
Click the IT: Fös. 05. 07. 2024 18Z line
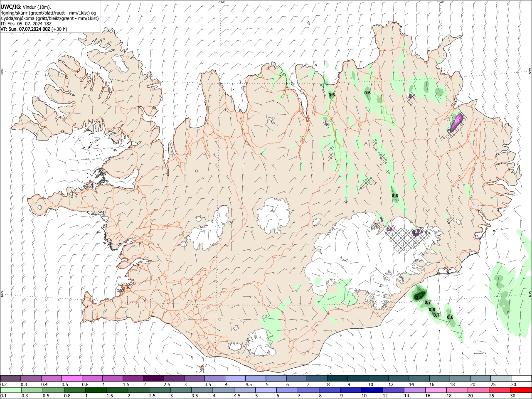tap(26, 24)
